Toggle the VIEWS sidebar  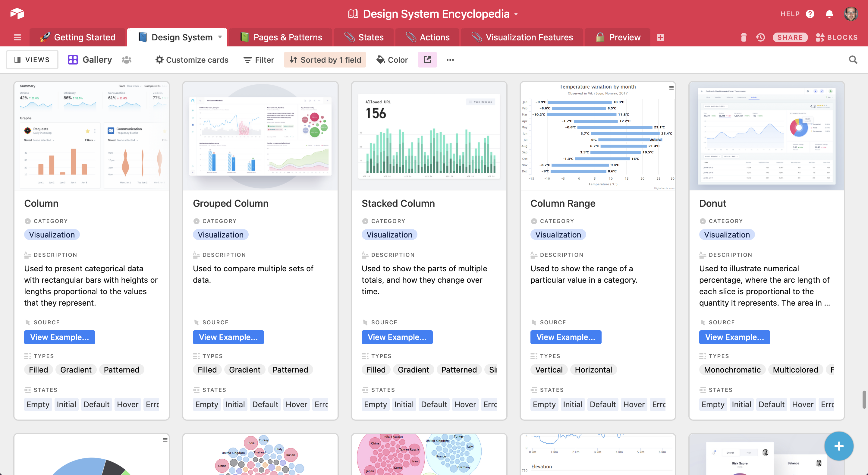click(x=32, y=60)
